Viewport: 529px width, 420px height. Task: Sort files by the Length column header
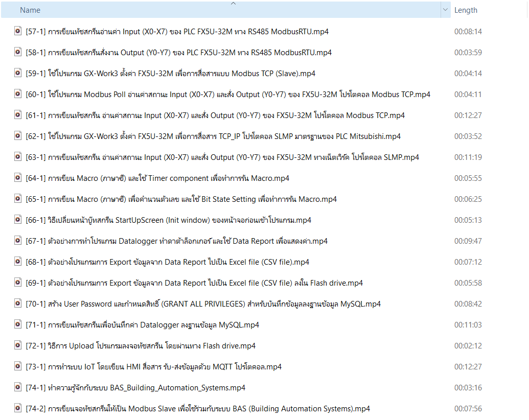(x=466, y=10)
